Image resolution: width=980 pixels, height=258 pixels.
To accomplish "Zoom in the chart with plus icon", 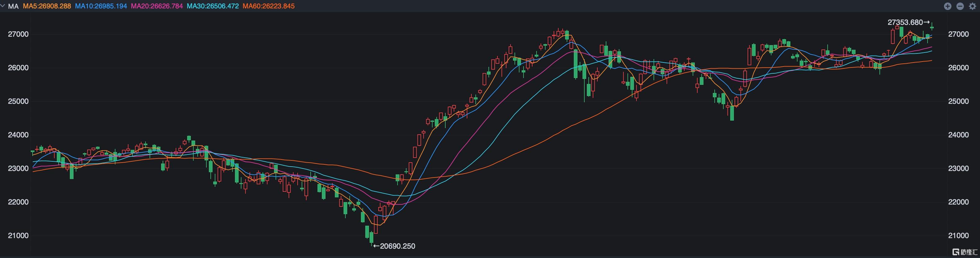I will (x=948, y=6).
